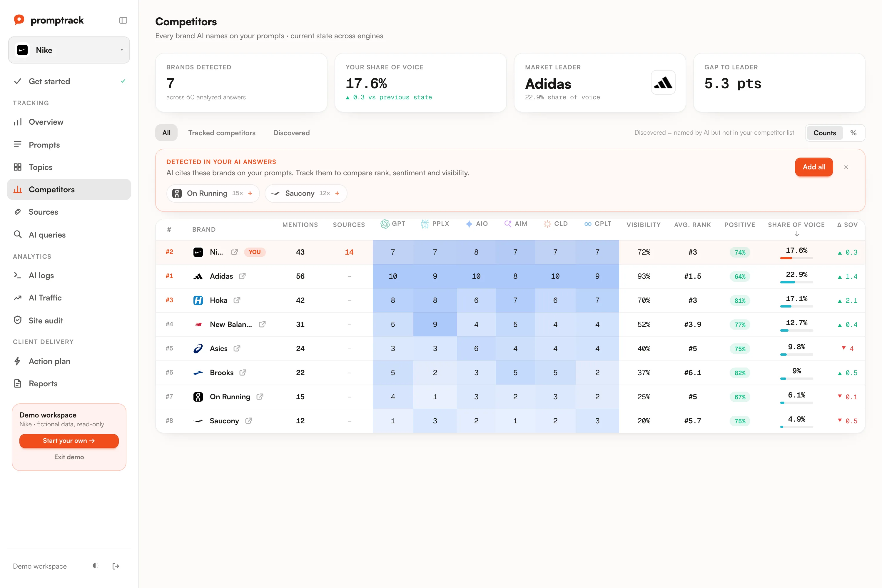Open Hoka external link icon
The height and width of the screenshot is (588, 882).
click(237, 300)
